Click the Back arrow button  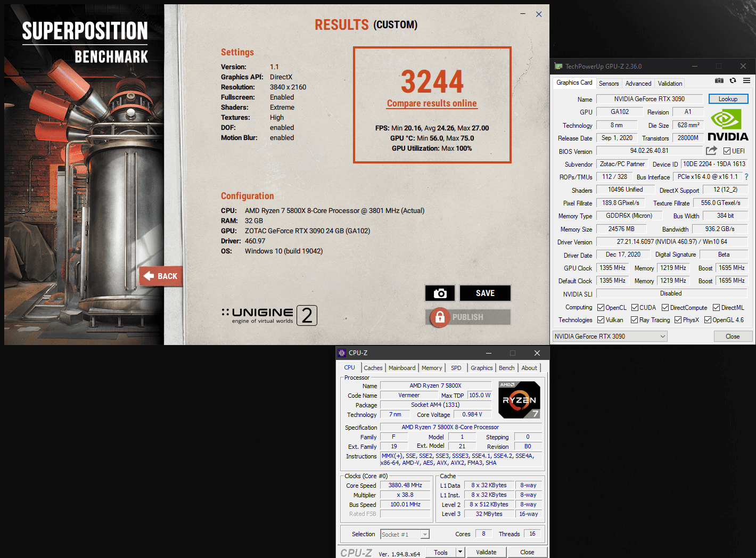(x=161, y=276)
